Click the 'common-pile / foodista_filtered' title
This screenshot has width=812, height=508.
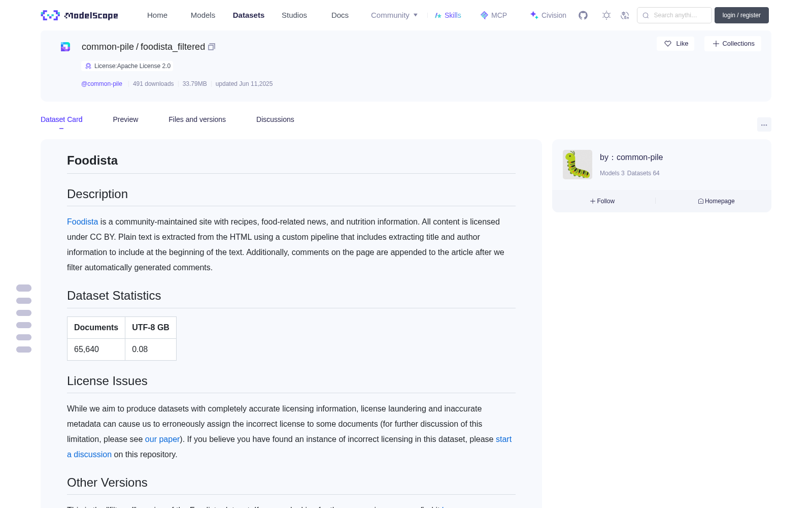(x=143, y=47)
